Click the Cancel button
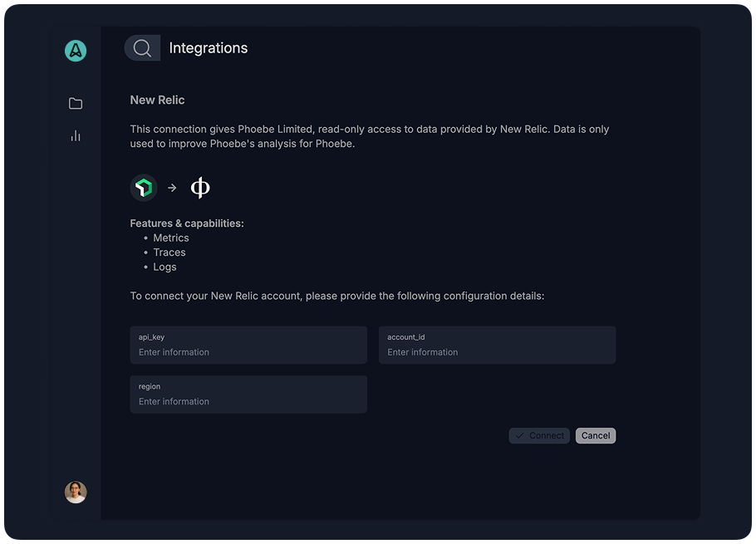756x544 pixels. pyautogui.click(x=596, y=435)
